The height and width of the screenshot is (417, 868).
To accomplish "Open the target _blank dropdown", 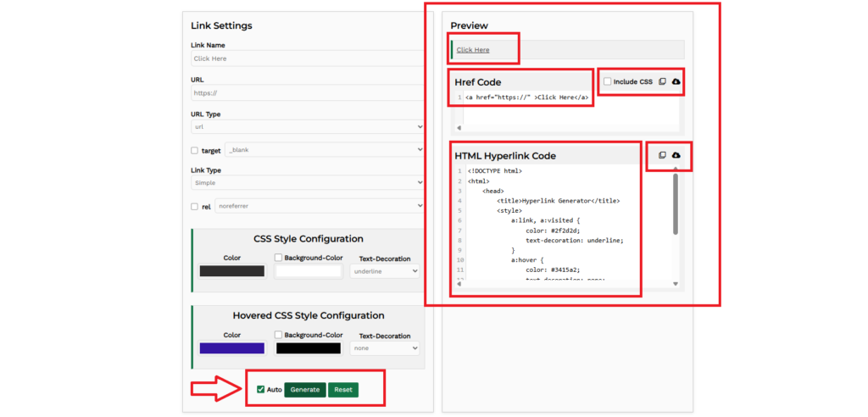I will coord(325,149).
